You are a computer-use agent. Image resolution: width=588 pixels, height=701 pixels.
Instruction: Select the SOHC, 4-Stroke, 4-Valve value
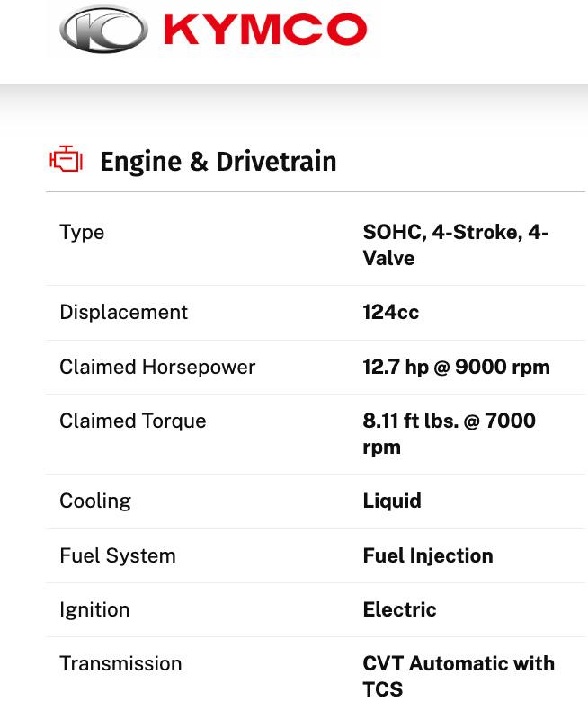click(x=455, y=245)
